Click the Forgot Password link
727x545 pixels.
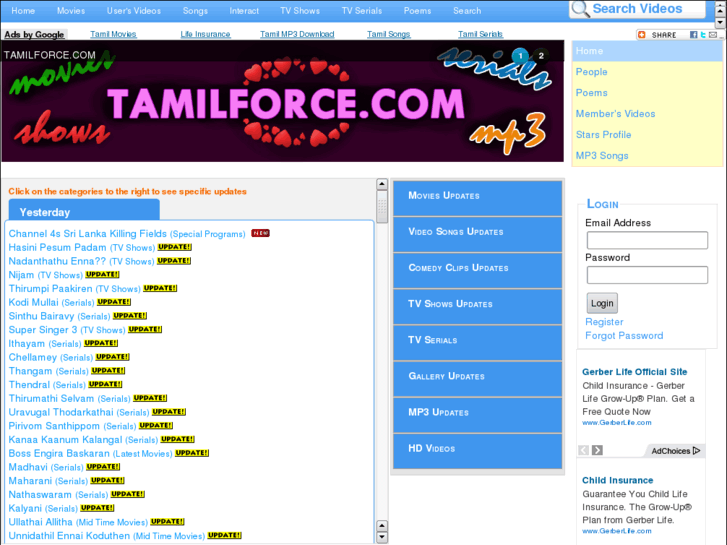tap(624, 335)
